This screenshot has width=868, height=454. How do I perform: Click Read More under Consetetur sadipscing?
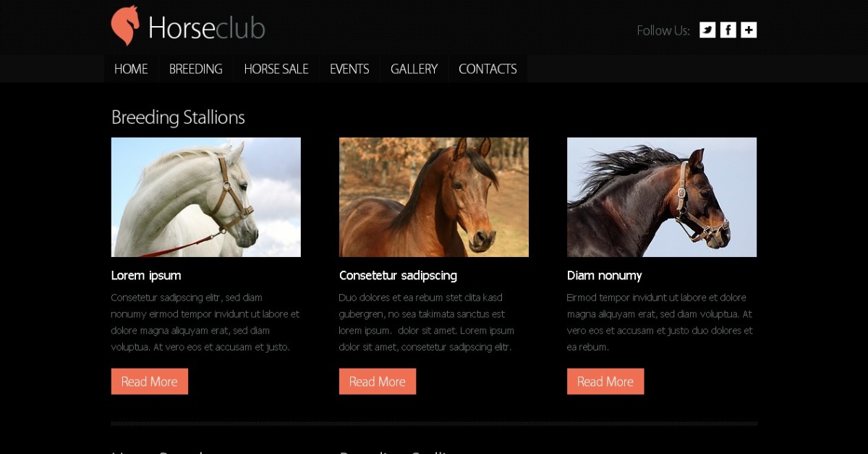(x=378, y=382)
